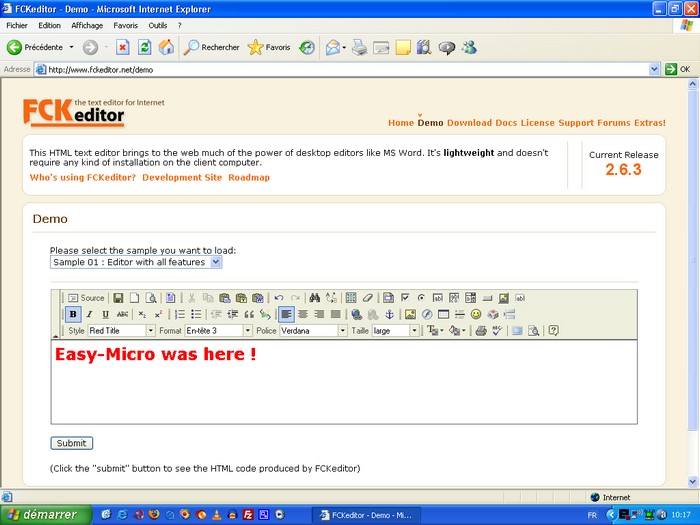Screen dimensions: 700x525
Task: Toggle Superscript formatting
Action: coord(158,314)
